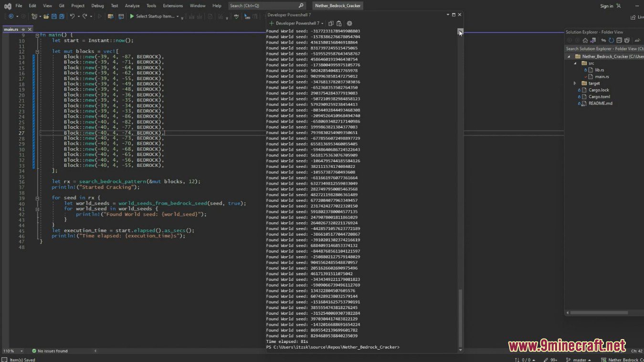Open Select Startup Item dropdown arrow

[178, 16]
